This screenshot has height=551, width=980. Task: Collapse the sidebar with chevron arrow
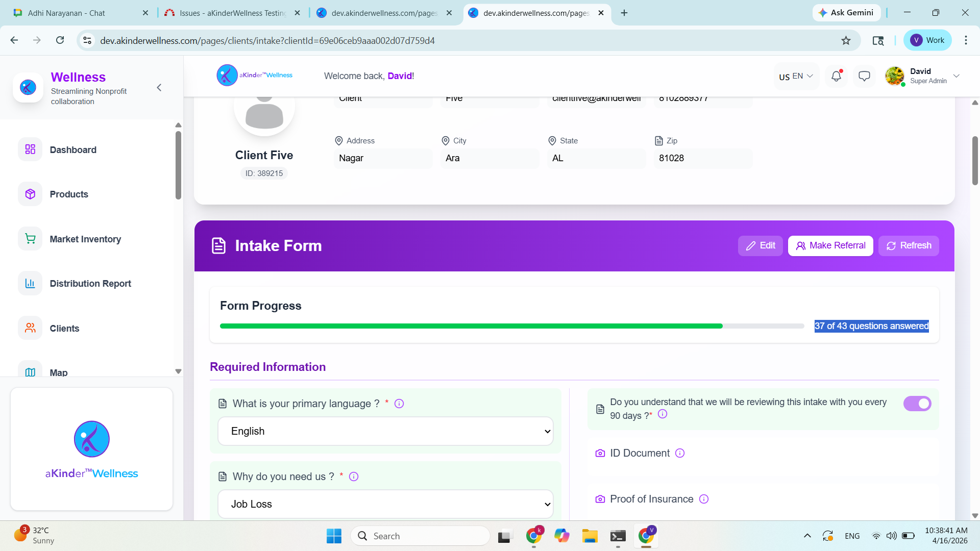159,88
